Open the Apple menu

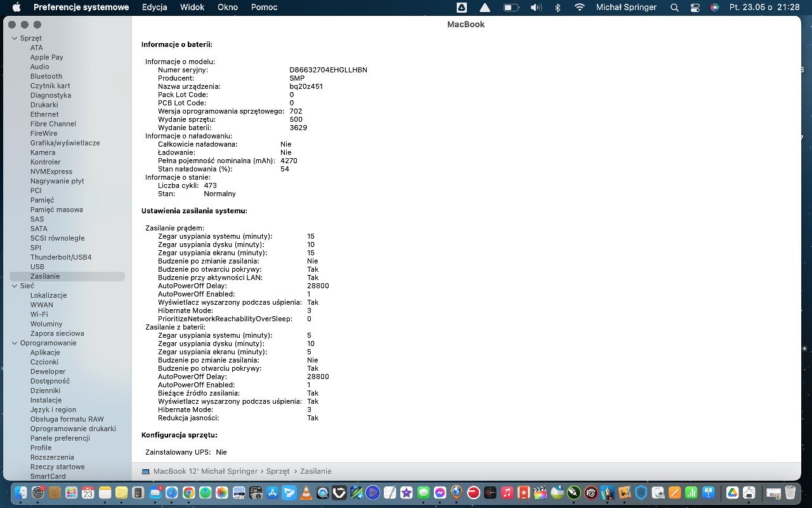16,7
